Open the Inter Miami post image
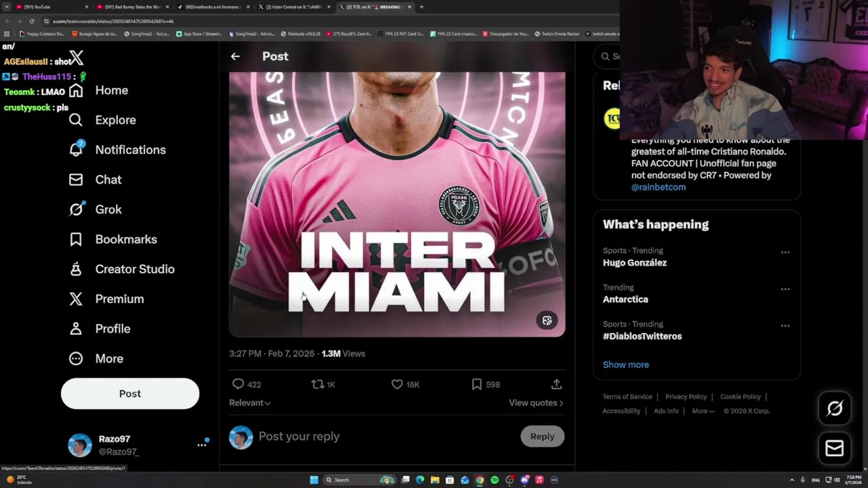Image resolution: width=868 pixels, height=488 pixels. point(397,204)
